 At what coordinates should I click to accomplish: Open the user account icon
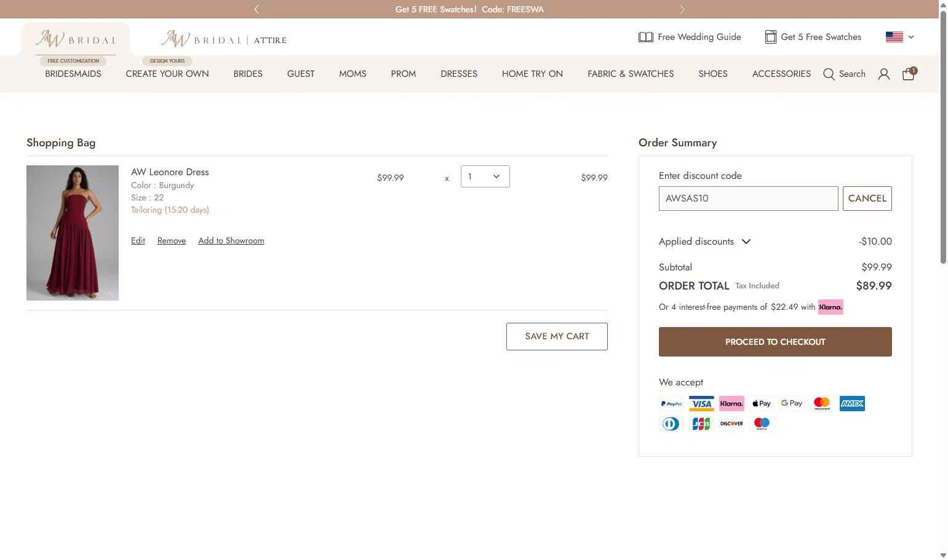click(884, 74)
